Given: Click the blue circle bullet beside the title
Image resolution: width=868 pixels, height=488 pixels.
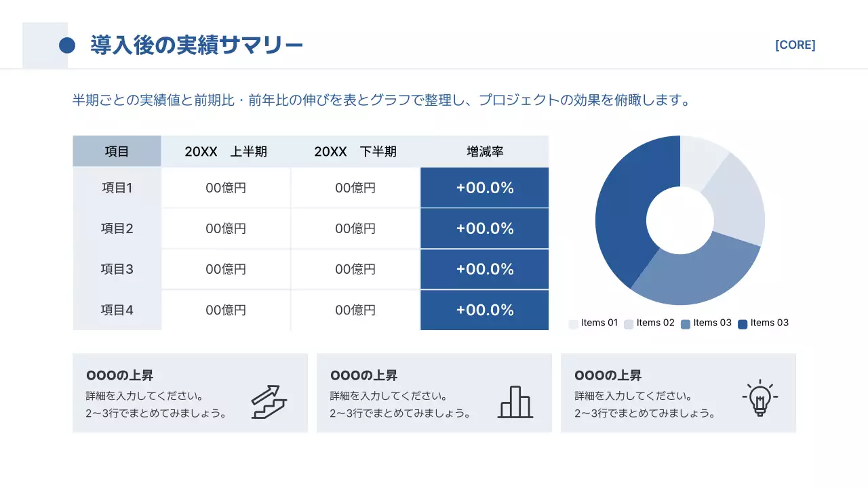Looking at the screenshot, I should (67, 45).
